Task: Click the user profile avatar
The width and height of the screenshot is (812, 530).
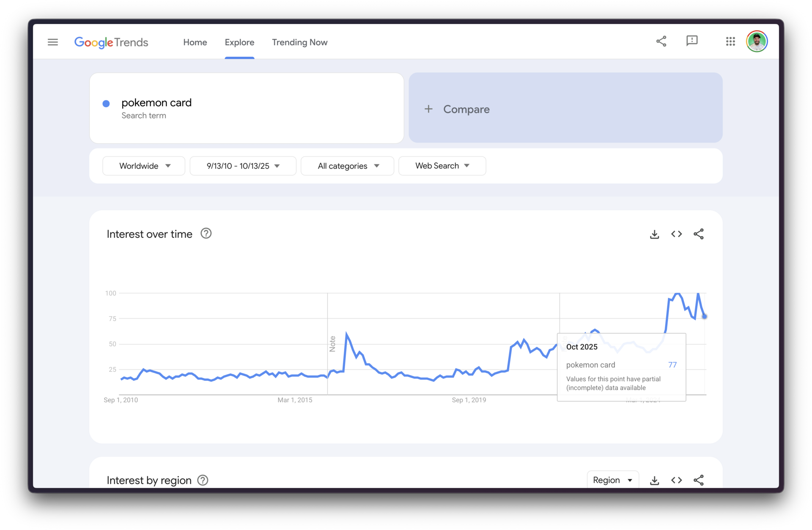Action: (757, 41)
